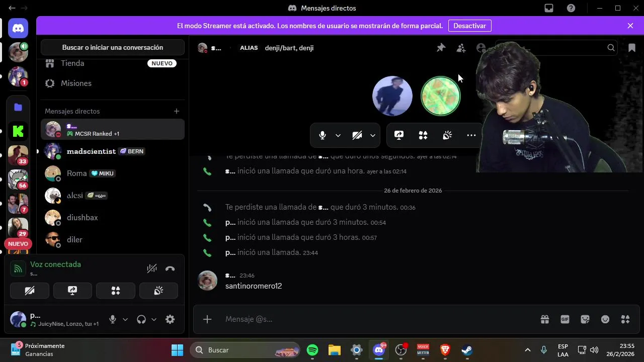The height and width of the screenshot is (362, 644).
Task: Open activities from voice connected panel
Action: 116,291
